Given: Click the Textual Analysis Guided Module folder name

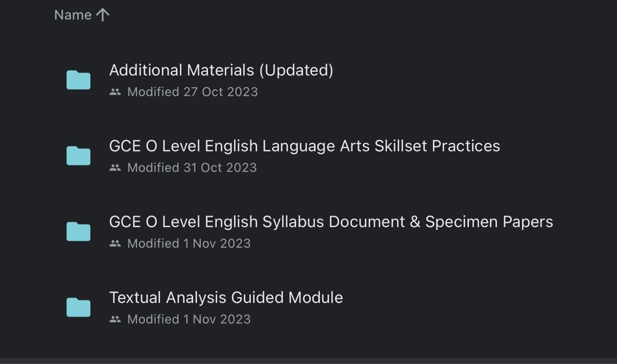Looking at the screenshot, I should click(226, 297).
